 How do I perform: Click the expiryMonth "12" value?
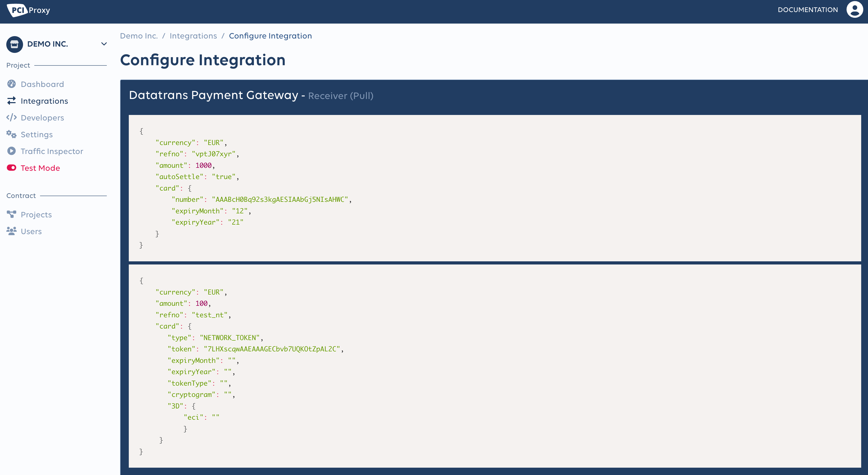pyautogui.click(x=240, y=211)
